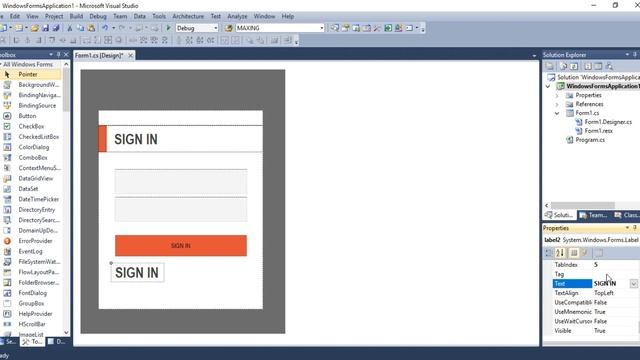Image resolution: width=640 pixels, height=360 pixels.
Task: Click Categorized view icon in Properties
Action: 549,253
